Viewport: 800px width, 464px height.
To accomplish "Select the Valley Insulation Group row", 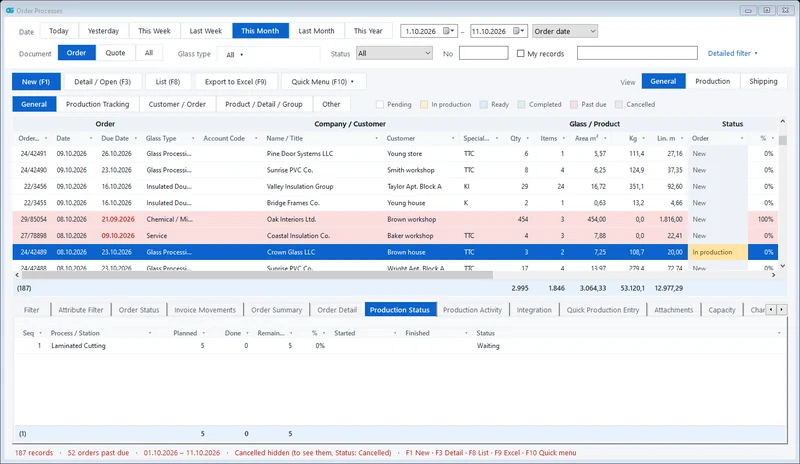I will tap(395, 186).
